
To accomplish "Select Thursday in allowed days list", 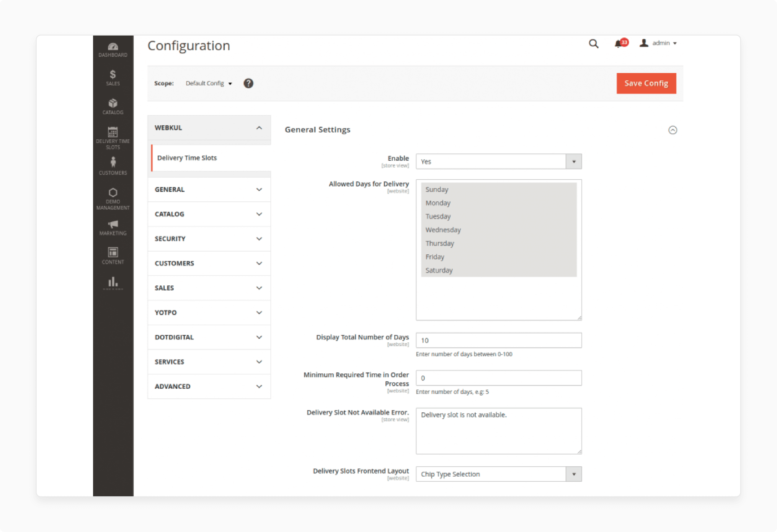I will point(498,243).
